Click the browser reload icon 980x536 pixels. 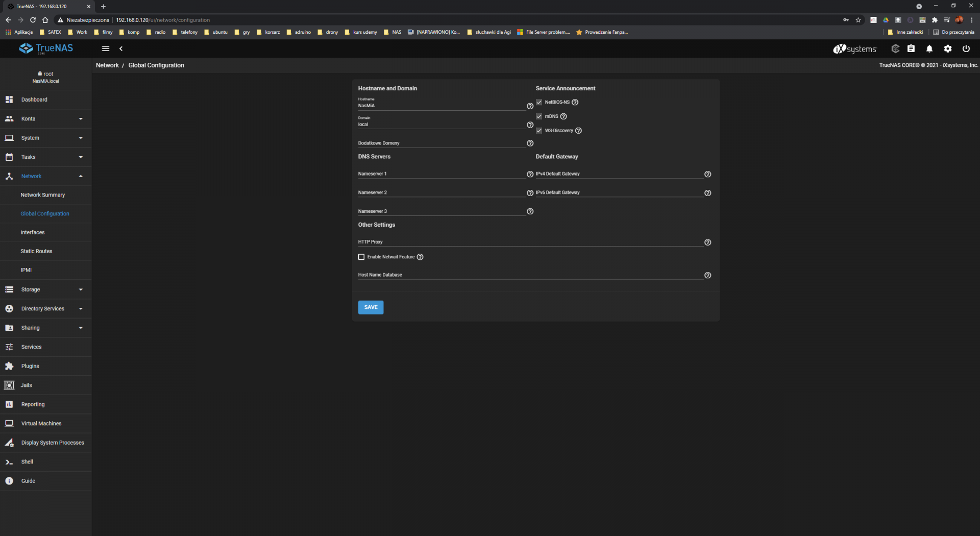click(x=33, y=20)
